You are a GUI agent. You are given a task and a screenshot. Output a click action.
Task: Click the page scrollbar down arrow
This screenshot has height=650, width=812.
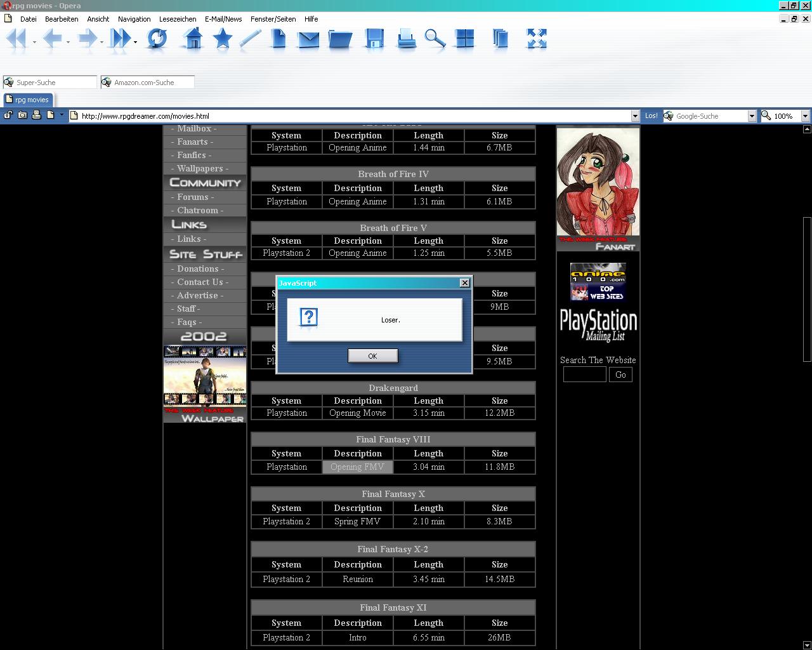[x=807, y=645]
